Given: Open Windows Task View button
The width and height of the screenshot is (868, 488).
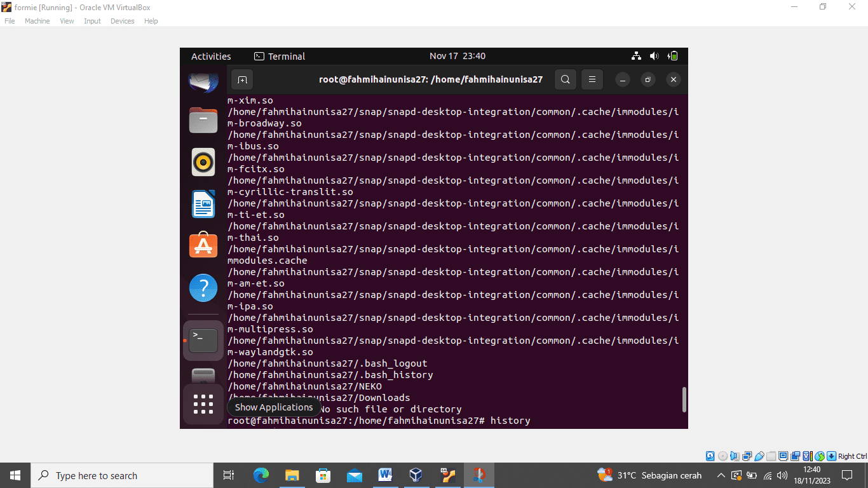Looking at the screenshot, I should [229, 475].
